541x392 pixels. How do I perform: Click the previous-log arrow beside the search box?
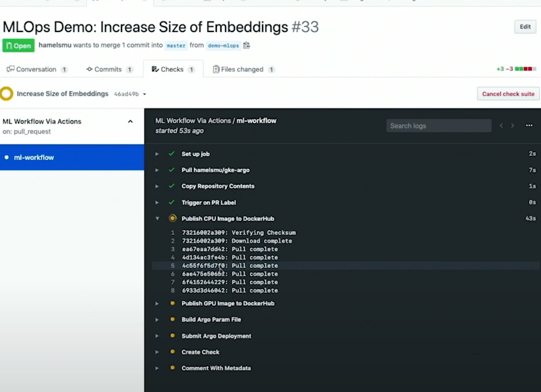coord(501,125)
